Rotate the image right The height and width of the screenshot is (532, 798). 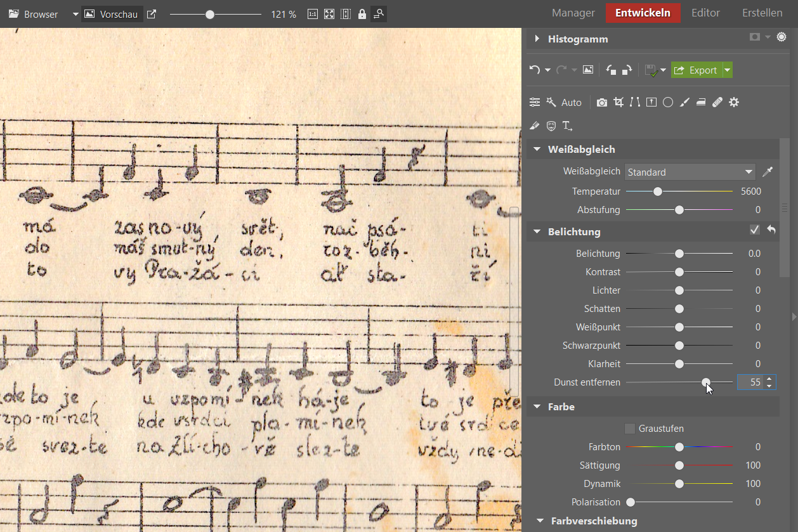click(626, 70)
